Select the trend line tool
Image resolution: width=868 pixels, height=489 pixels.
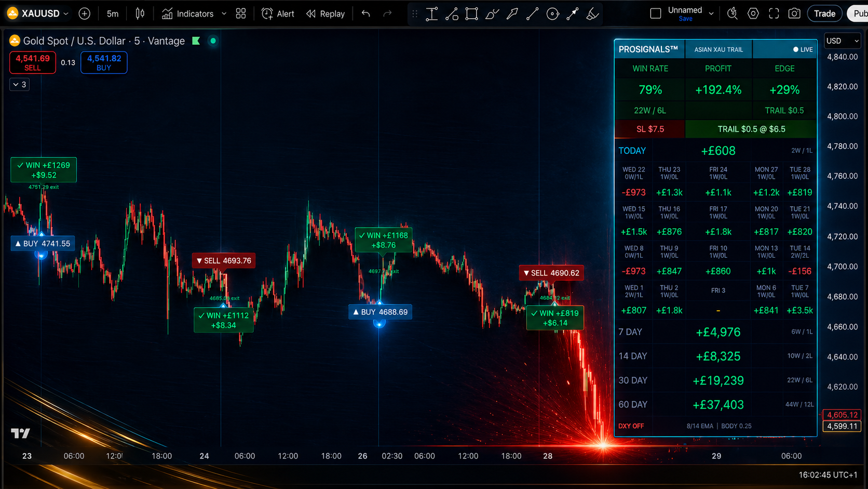click(x=532, y=14)
